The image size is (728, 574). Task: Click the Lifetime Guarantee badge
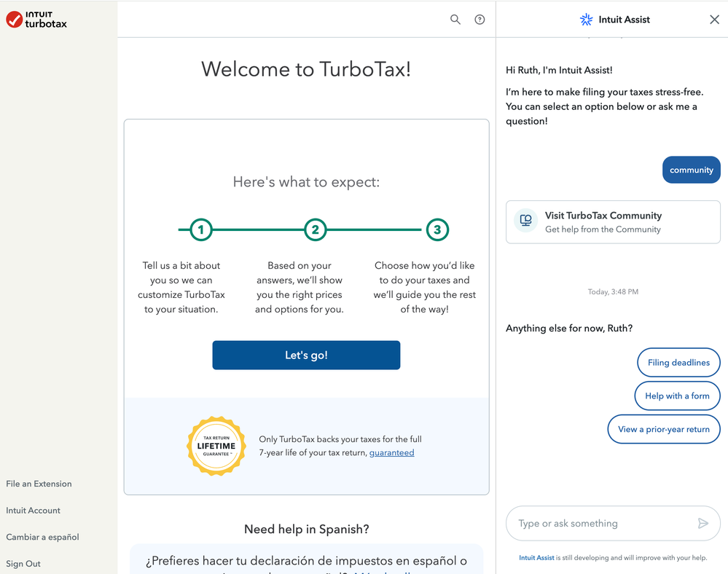coord(216,446)
